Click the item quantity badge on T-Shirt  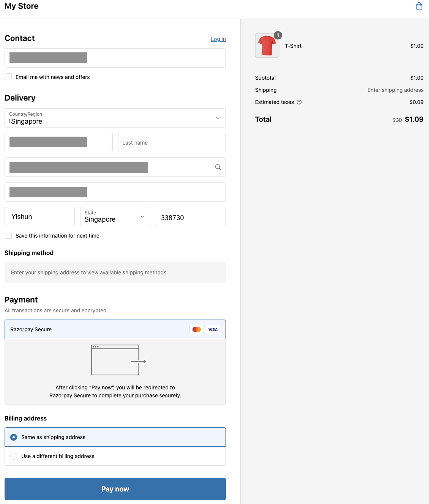click(x=278, y=35)
